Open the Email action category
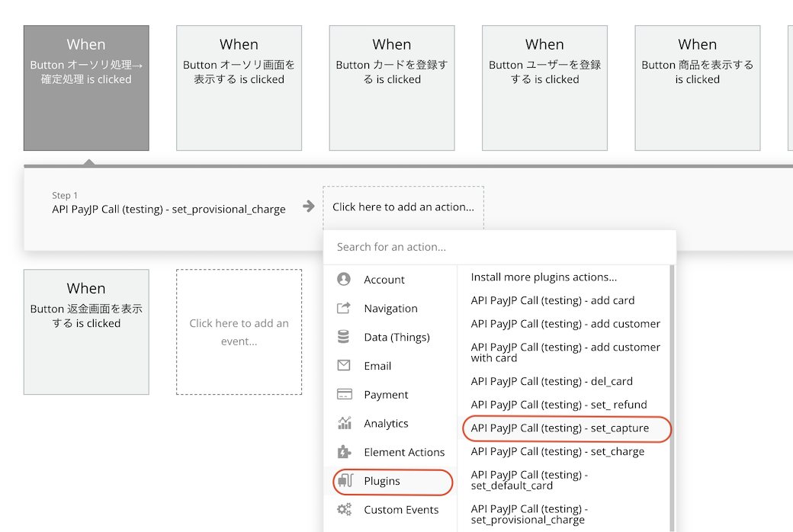The height and width of the screenshot is (532, 793). [390, 366]
